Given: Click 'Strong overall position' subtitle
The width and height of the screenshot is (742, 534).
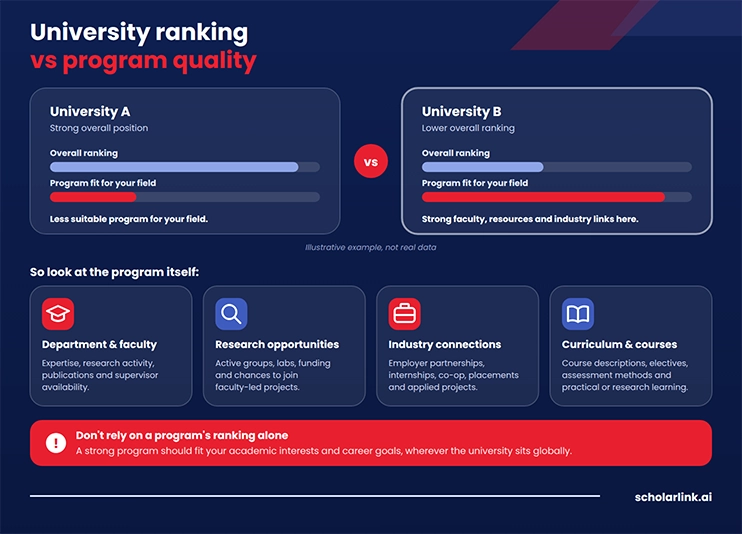Looking at the screenshot, I should tap(99, 128).
